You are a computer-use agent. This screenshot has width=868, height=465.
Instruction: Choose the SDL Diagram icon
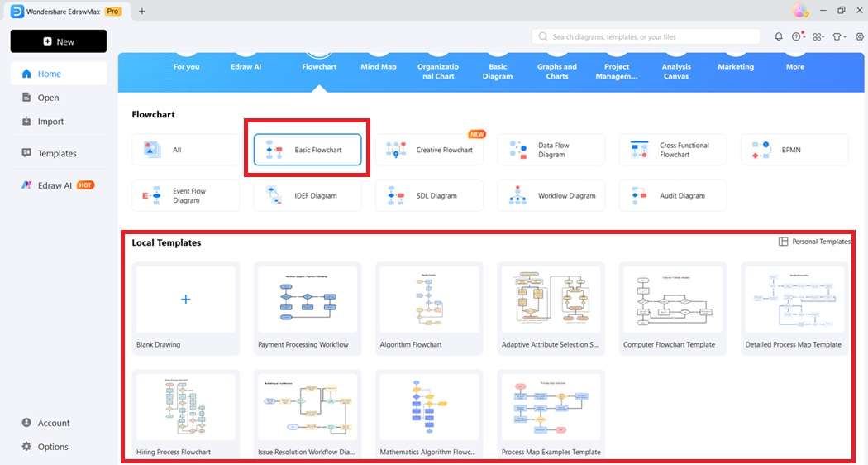(396, 195)
